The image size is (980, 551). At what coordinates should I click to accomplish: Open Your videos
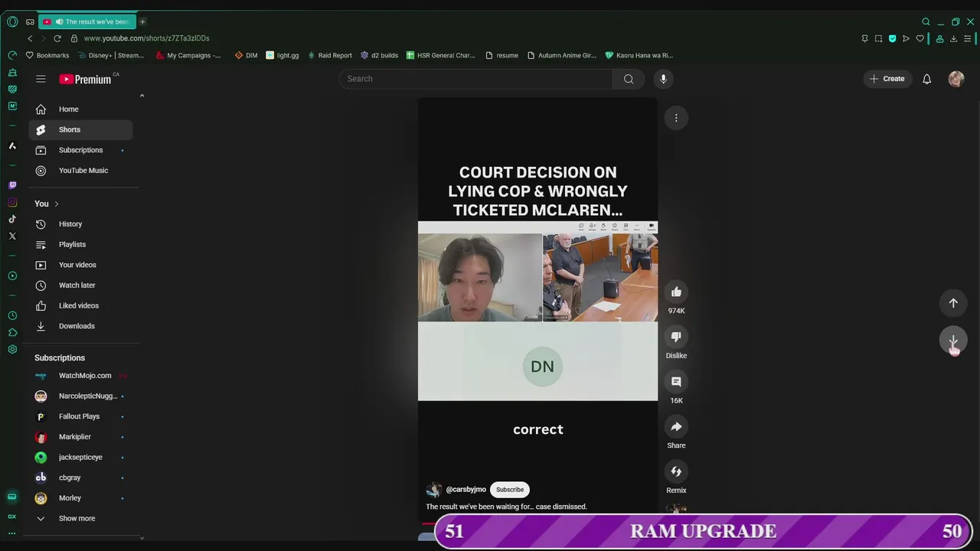[80, 265]
